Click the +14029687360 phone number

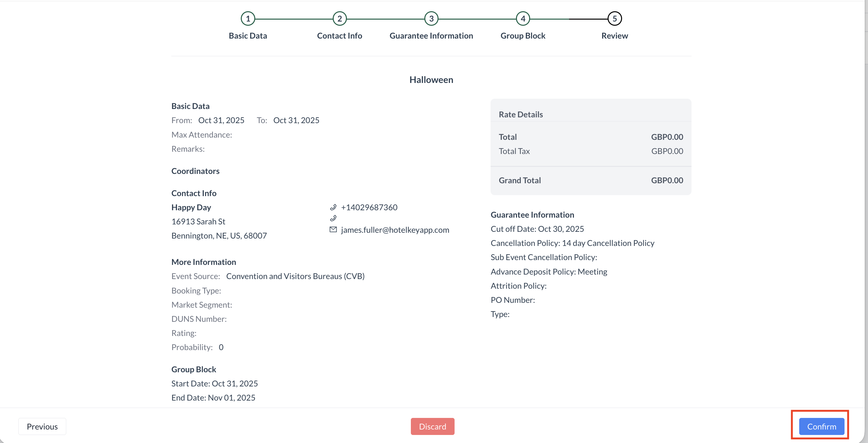click(369, 207)
